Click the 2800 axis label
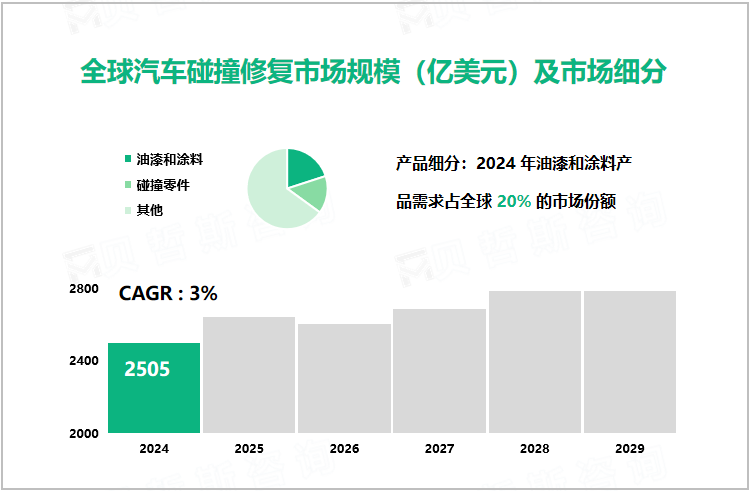This screenshot has height=491, width=752. [x=83, y=289]
